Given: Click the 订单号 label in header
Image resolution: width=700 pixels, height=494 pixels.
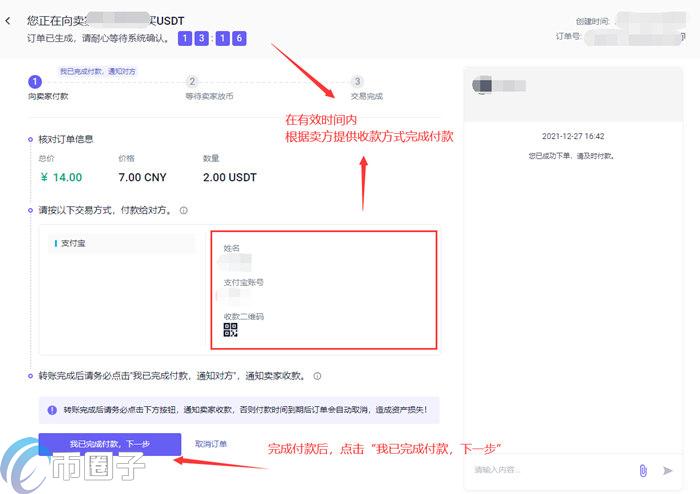Looking at the screenshot, I should (568, 36).
